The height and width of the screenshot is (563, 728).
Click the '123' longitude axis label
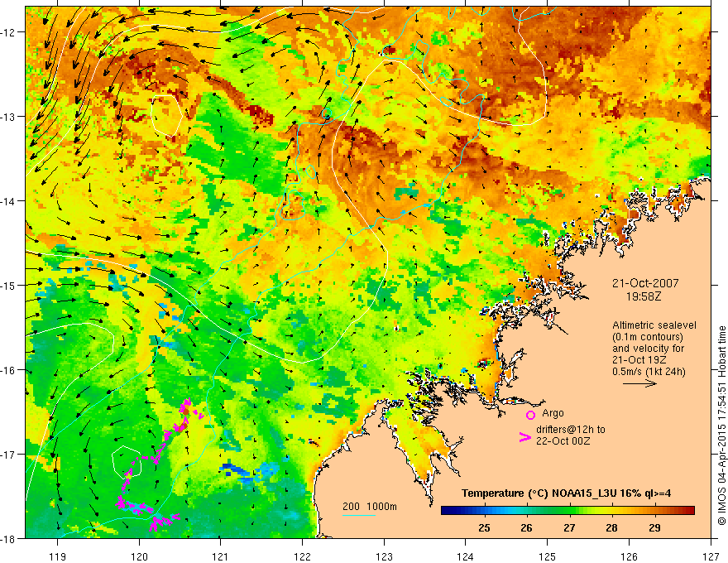[384, 556]
